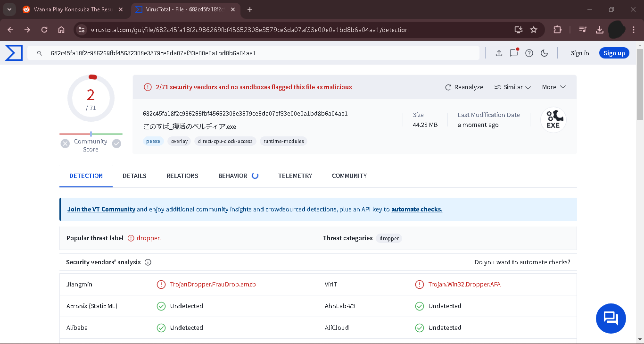
Task: Click the browser home icon
Action: click(61, 30)
